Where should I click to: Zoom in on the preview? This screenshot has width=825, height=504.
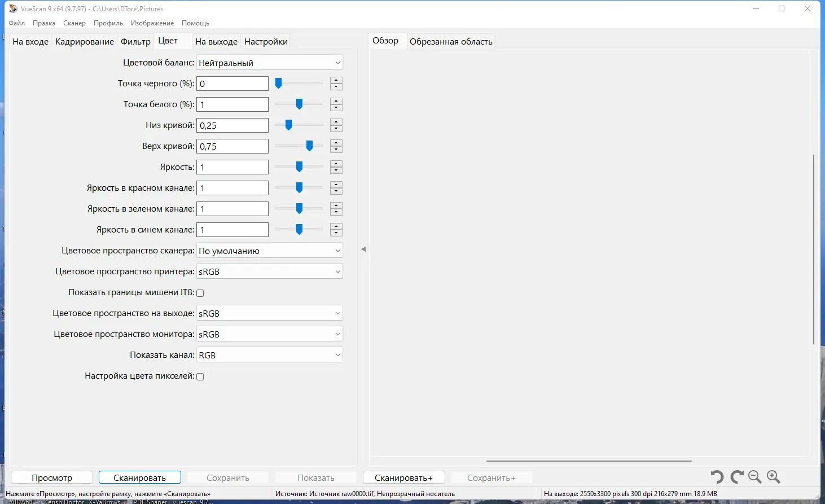774,477
